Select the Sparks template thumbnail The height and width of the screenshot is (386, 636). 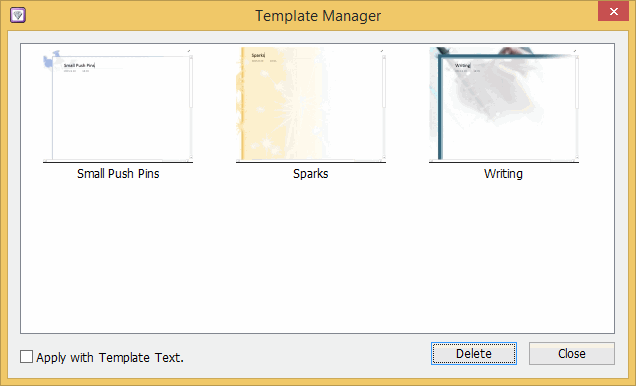click(311, 105)
